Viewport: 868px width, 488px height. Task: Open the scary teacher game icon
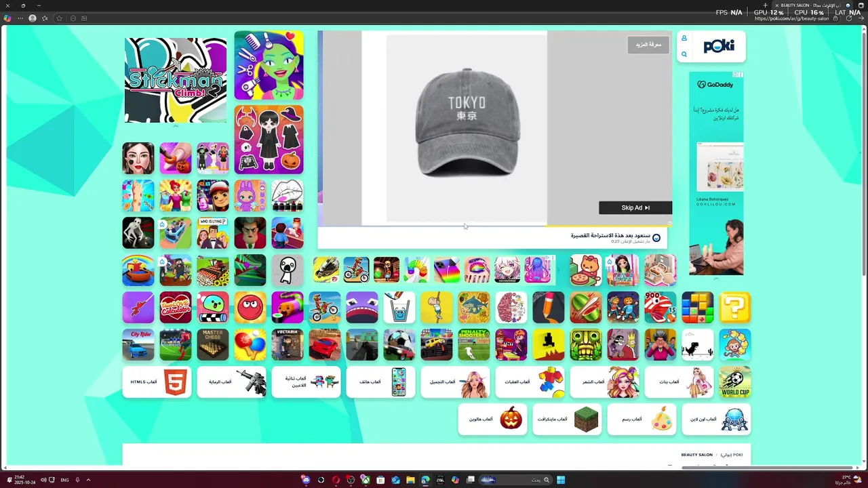coord(250,233)
